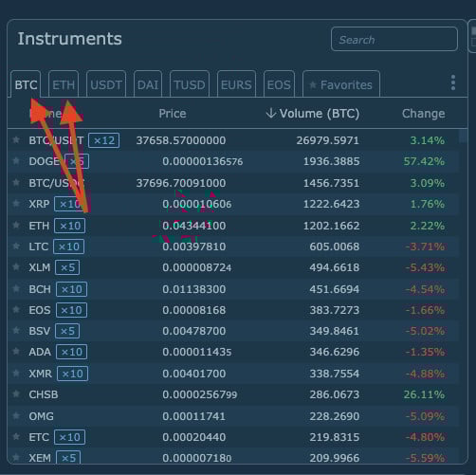Favorite the BTC/USDT row star

(x=16, y=140)
